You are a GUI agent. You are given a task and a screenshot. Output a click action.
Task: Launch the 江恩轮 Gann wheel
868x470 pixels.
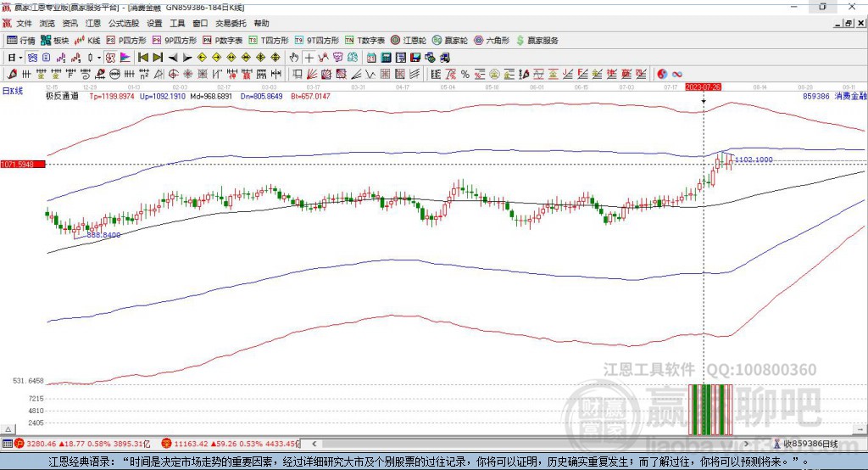408,41
